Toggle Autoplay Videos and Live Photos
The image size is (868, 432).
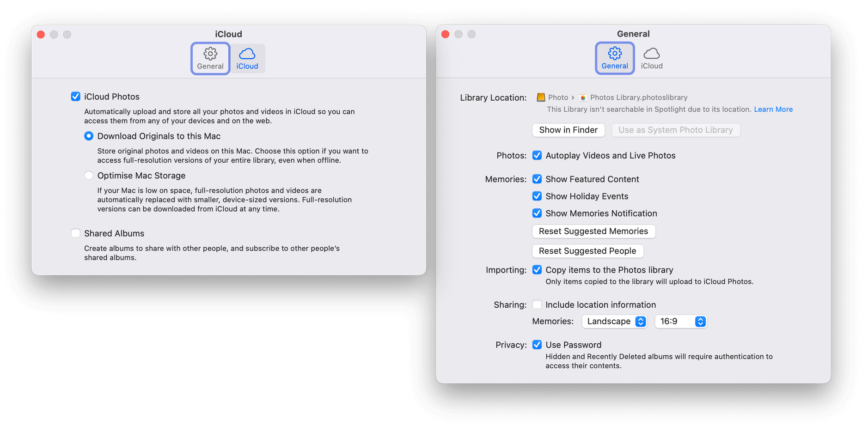point(537,155)
